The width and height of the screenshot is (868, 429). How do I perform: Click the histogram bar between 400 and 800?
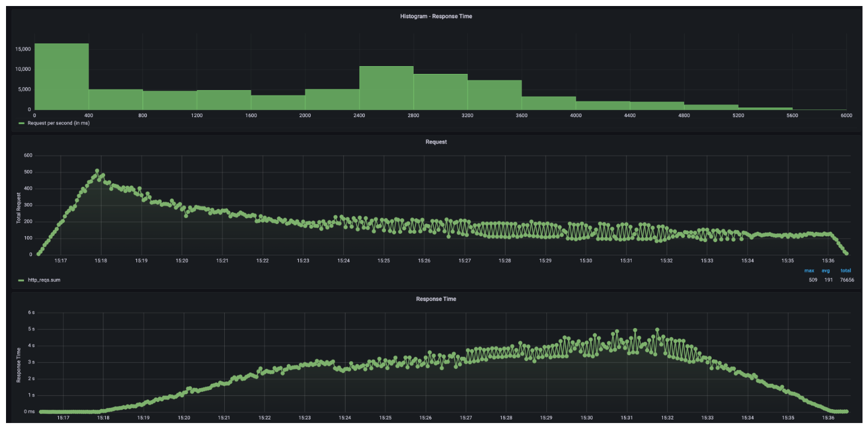click(115, 100)
